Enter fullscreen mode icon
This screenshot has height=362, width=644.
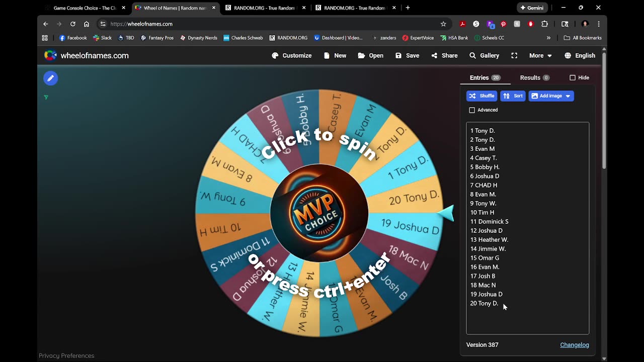click(x=514, y=55)
